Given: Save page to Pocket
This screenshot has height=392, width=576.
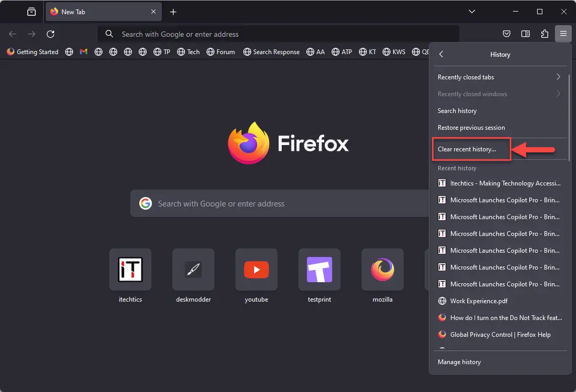Looking at the screenshot, I should [506, 34].
